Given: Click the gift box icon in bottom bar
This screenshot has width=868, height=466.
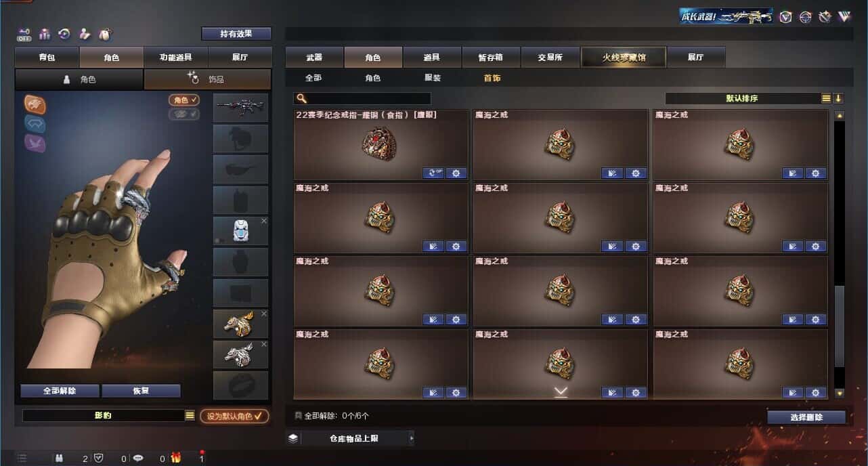Looking at the screenshot, I should click(176, 458).
